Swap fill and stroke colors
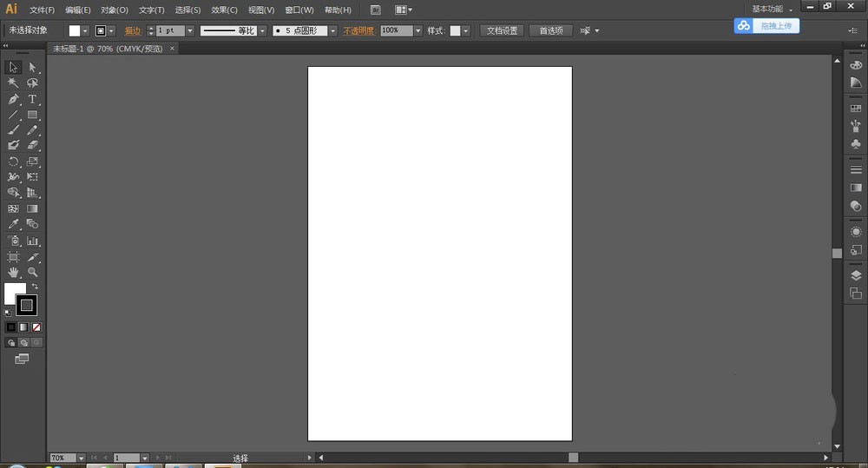The width and height of the screenshot is (868, 468). [35, 287]
